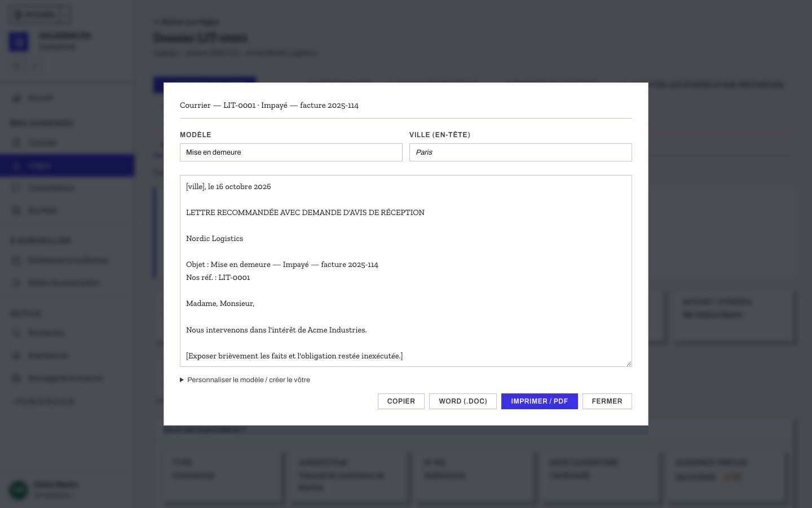Click the Imprimer / PDF button
Image resolution: width=812 pixels, height=508 pixels.
540,401
